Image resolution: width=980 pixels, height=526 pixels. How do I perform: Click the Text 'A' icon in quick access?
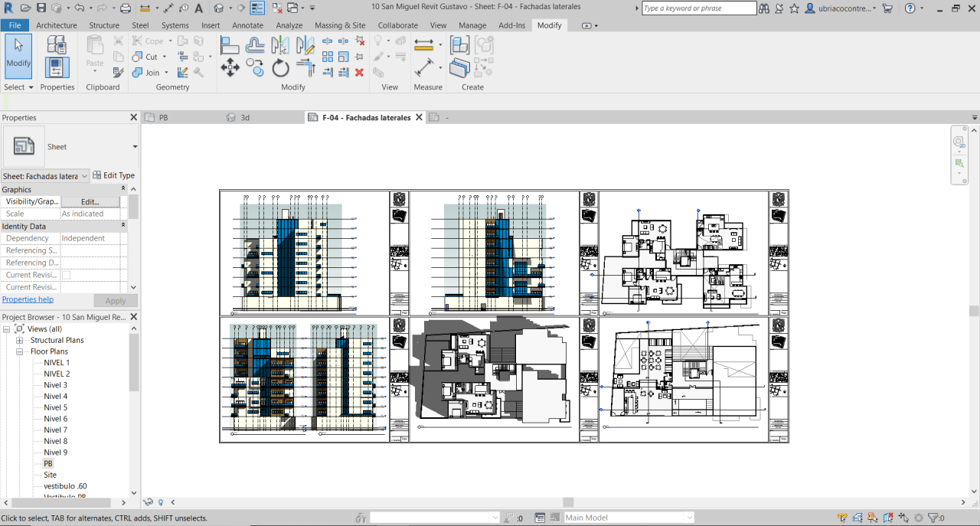[x=199, y=8]
